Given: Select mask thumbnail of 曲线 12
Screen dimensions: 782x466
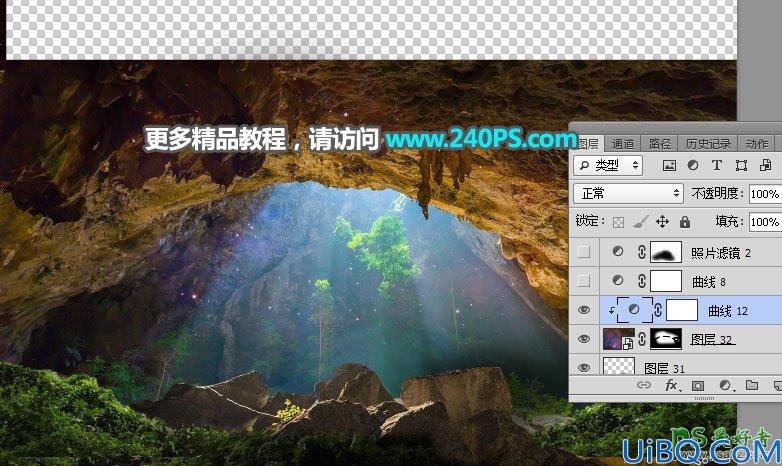Looking at the screenshot, I should point(682,310).
